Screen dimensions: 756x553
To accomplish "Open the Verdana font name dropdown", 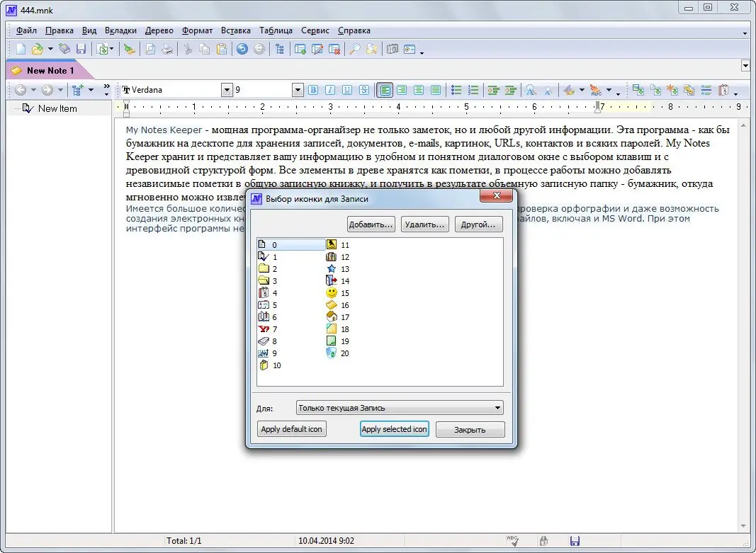I will tap(227, 90).
